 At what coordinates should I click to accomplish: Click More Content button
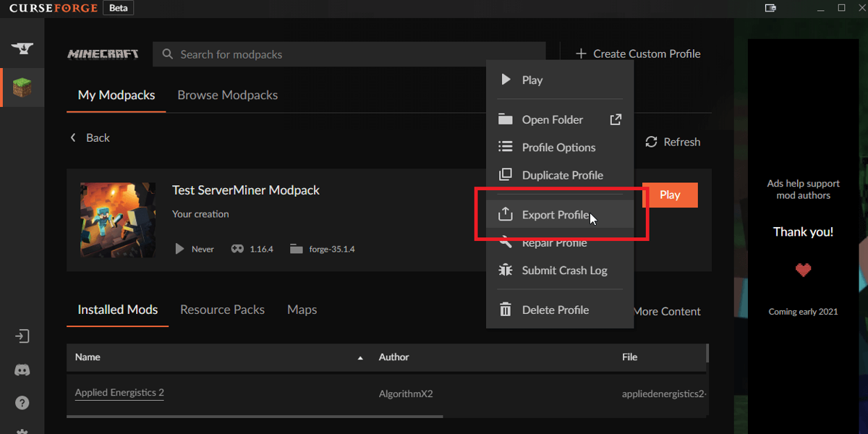tap(667, 312)
